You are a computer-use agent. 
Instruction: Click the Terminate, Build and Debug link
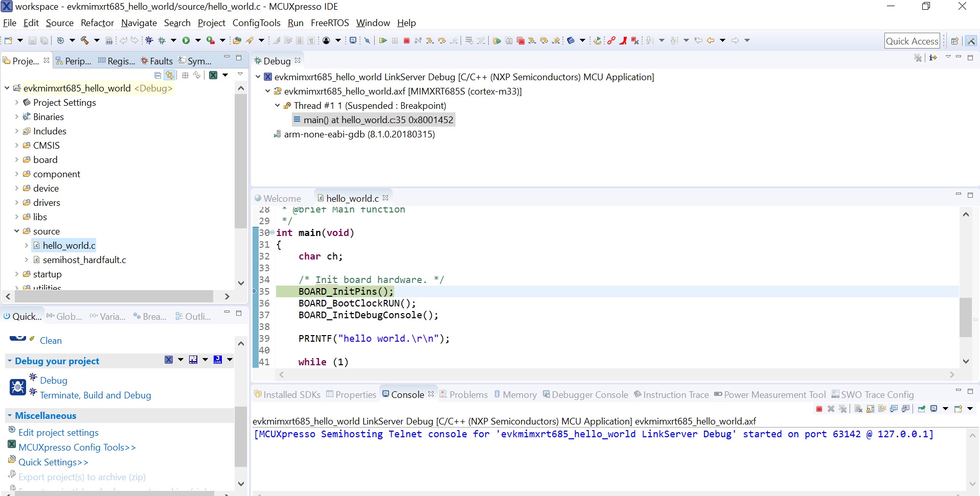[95, 395]
